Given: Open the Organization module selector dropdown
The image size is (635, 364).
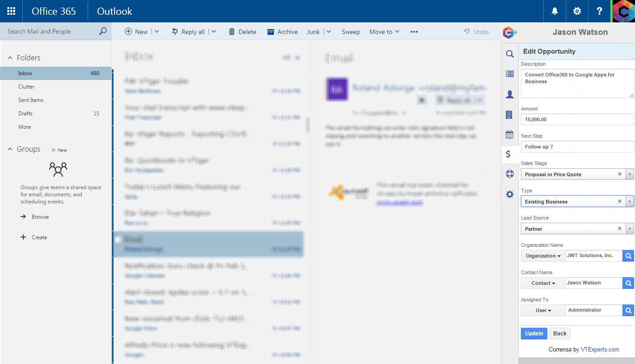Looking at the screenshot, I should pyautogui.click(x=543, y=256).
